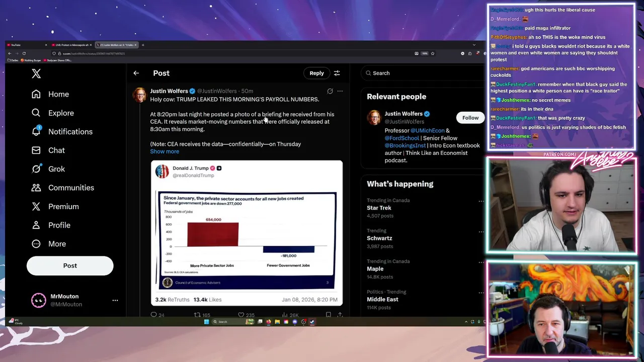Image resolution: width=644 pixels, height=362 pixels.
Task: Open the three-dot menu on Justin Wolfers' post
Action: 340,91
